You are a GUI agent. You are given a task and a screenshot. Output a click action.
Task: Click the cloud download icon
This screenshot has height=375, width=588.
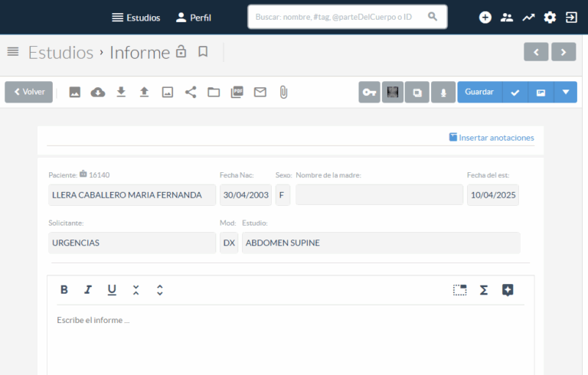(98, 92)
